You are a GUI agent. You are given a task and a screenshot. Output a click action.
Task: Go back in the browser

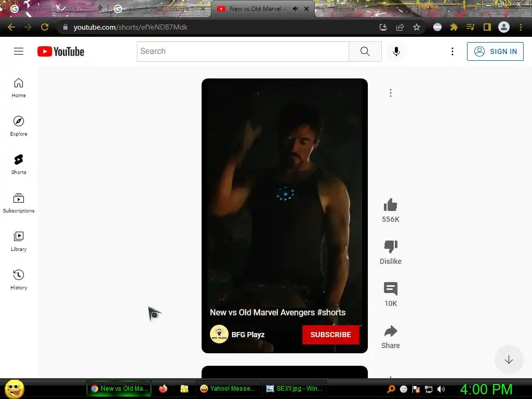pyautogui.click(x=11, y=27)
